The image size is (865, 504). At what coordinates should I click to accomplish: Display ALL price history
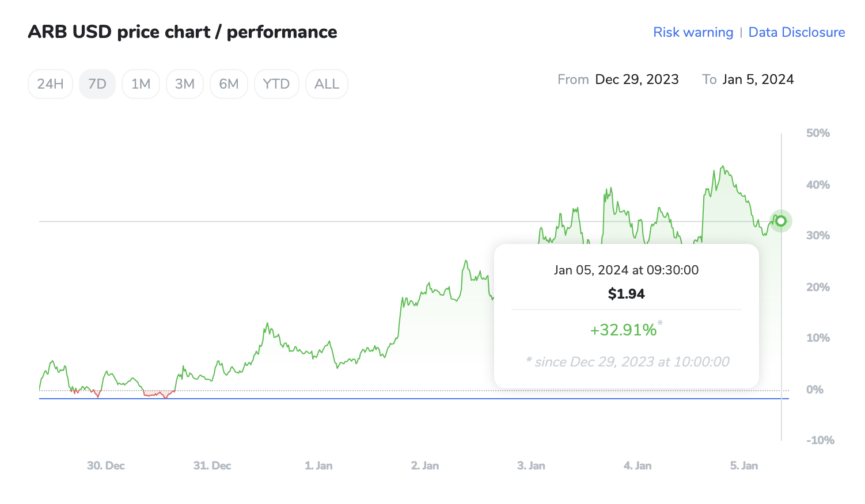pyautogui.click(x=327, y=84)
